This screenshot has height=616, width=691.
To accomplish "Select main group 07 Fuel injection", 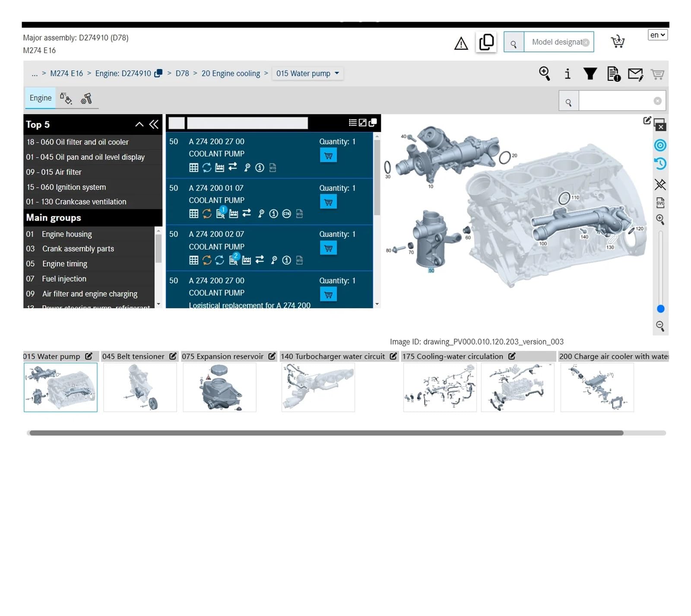I will 89,279.
